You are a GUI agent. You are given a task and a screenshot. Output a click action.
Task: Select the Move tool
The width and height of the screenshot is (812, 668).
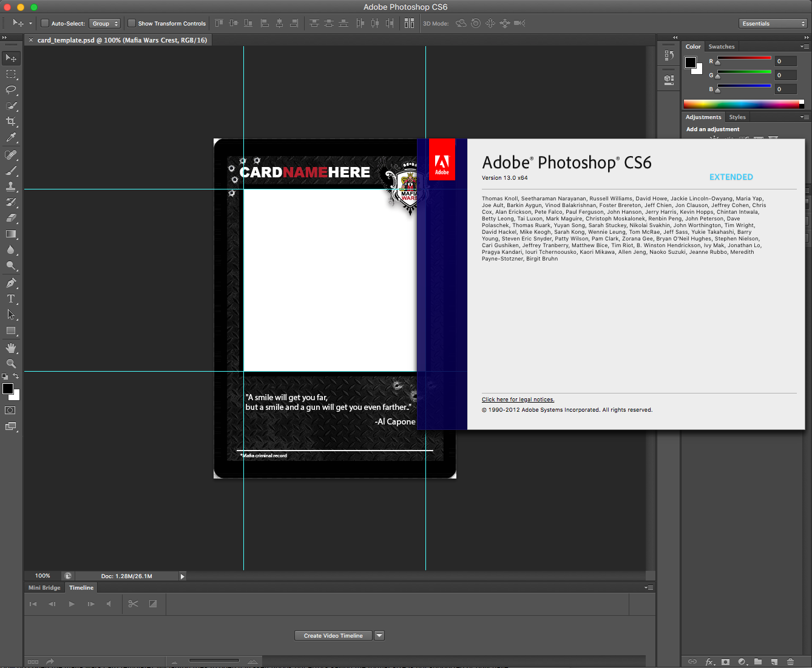tap(11, 58)
